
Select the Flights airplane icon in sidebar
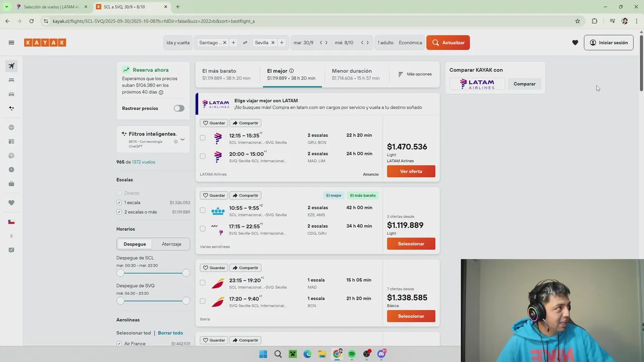point(11,66)
